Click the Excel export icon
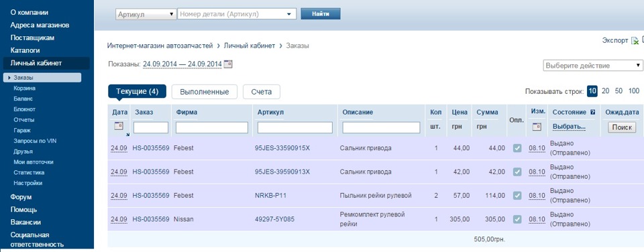Image resolution: width=644 pixels, height=252 pixels. coord(635,41)
